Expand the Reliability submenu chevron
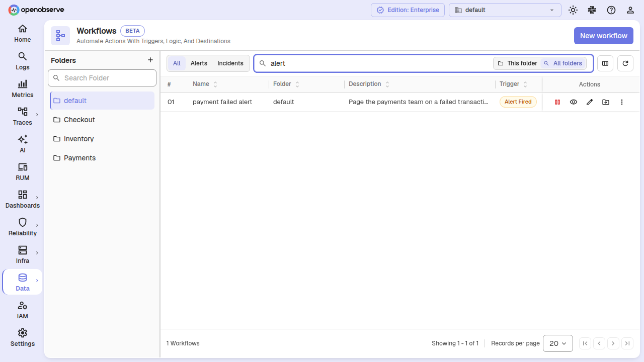This screenshot has width=644, height=362. coord(37,225)
